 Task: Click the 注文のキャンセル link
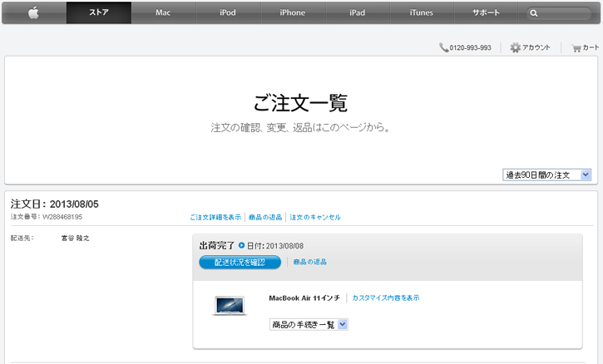315,217
